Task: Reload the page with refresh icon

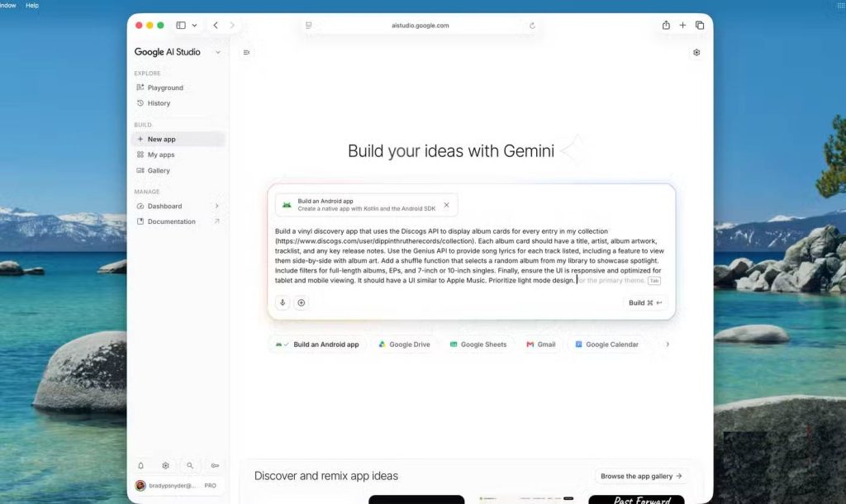Action: (x=532, y=26)
